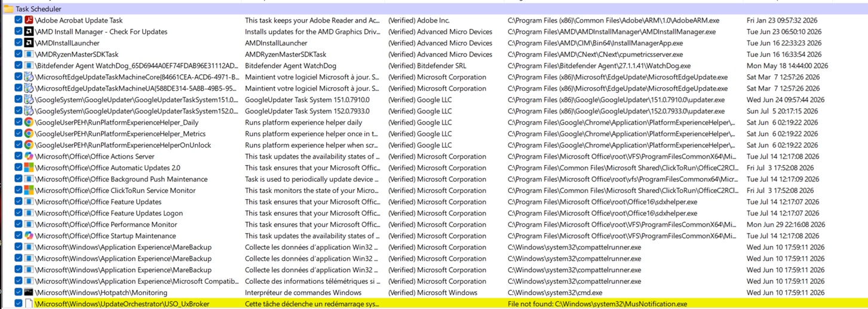Viewport: 868px width, 309px height.
Task: Click the Task Scheduler folder icon
Action: coord(8,9)
